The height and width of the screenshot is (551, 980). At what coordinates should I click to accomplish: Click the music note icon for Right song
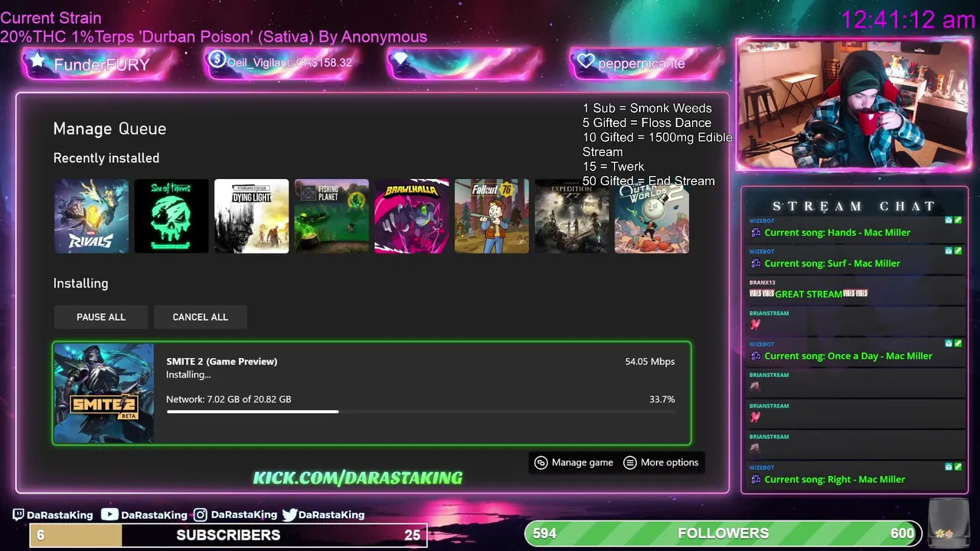click(x=756, y=480)
